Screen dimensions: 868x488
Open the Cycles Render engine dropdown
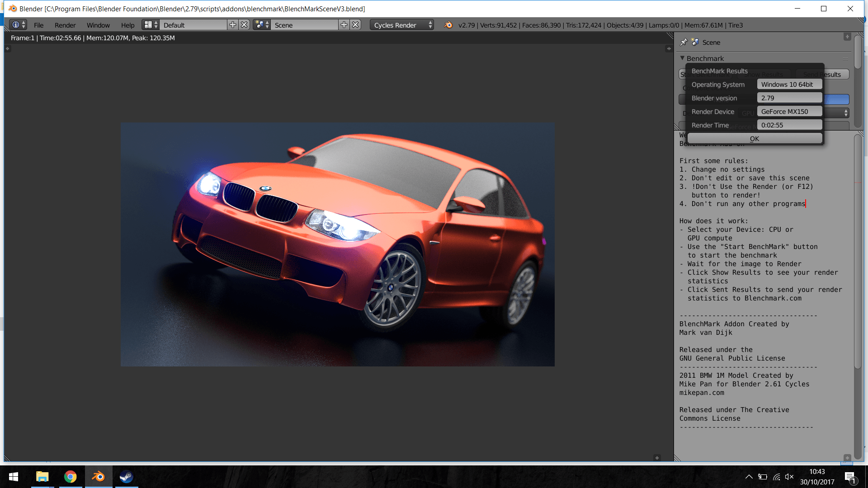401,25
